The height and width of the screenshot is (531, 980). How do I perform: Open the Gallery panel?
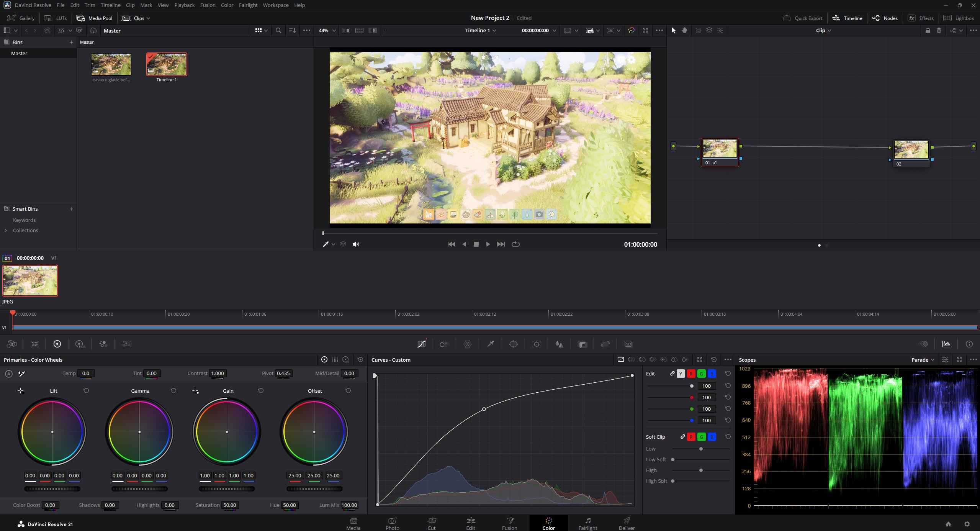[x=21, y=18]
